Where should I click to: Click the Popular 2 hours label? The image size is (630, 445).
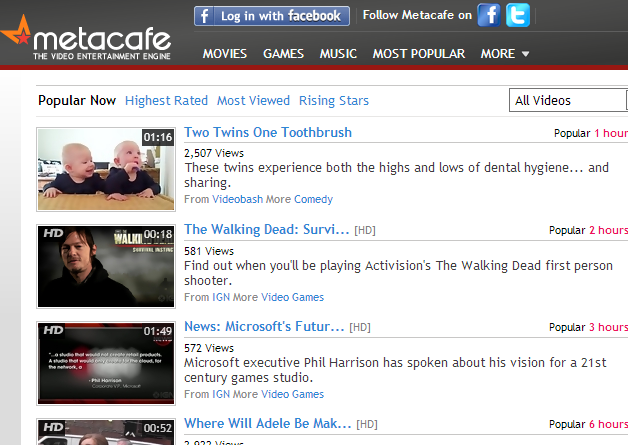point(588,230)
